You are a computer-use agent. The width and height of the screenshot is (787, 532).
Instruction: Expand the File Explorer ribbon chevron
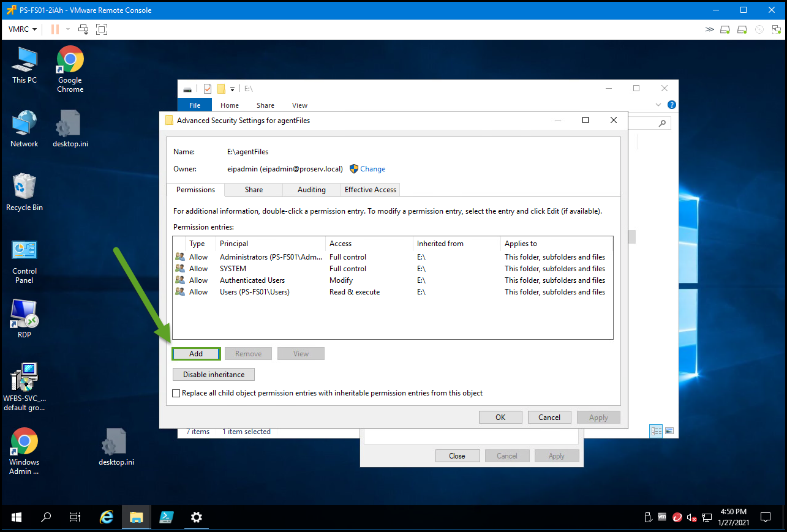[x=658, y=105]
